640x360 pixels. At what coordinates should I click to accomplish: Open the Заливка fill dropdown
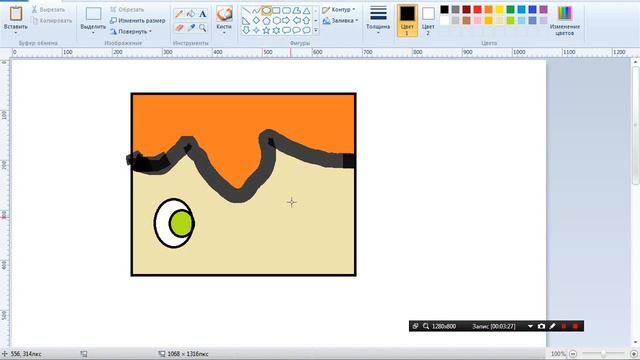tap(357, 20)
